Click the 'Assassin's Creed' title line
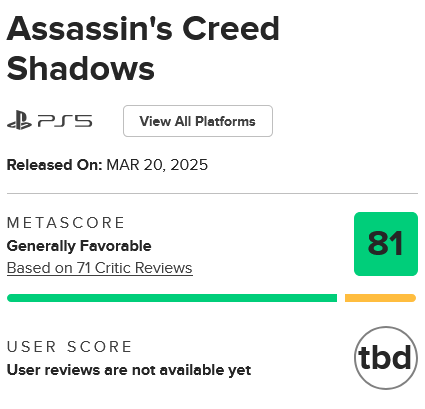425x409 pixels. (143, 29)
